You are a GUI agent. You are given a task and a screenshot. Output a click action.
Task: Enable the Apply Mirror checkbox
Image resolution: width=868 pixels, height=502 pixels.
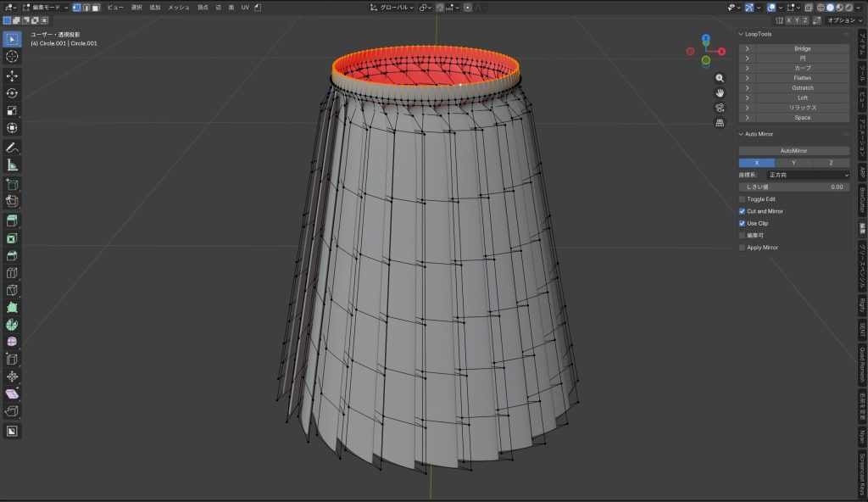[x=742, y=248]
